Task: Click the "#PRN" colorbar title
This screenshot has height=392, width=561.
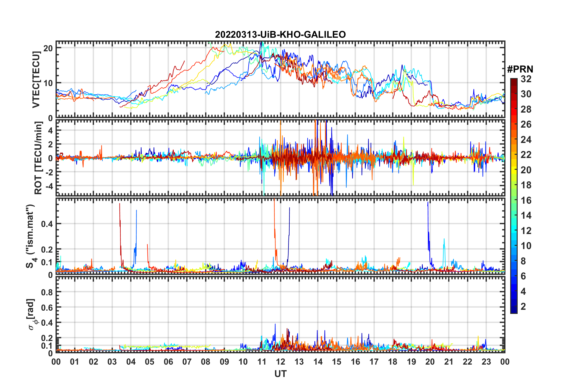Action: [520, 69]
